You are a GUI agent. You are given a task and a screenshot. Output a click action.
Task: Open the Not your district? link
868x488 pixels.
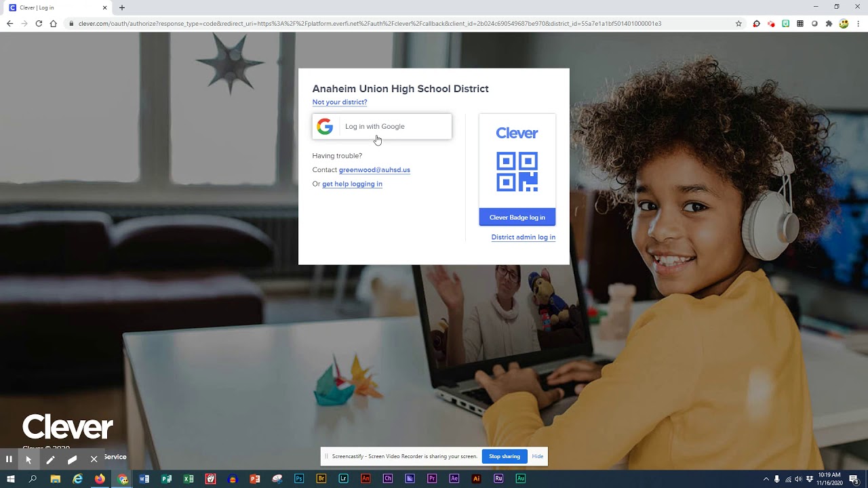340,102
